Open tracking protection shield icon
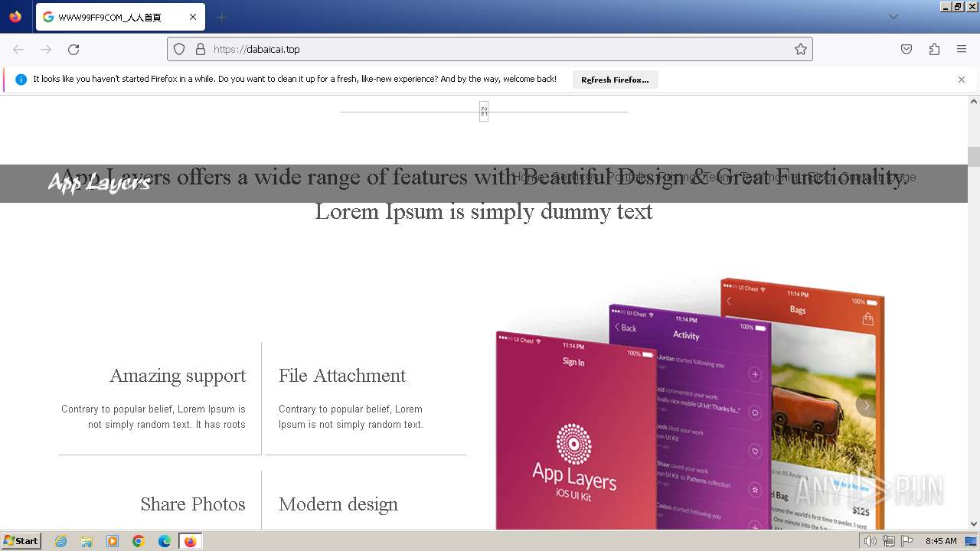 179,49
